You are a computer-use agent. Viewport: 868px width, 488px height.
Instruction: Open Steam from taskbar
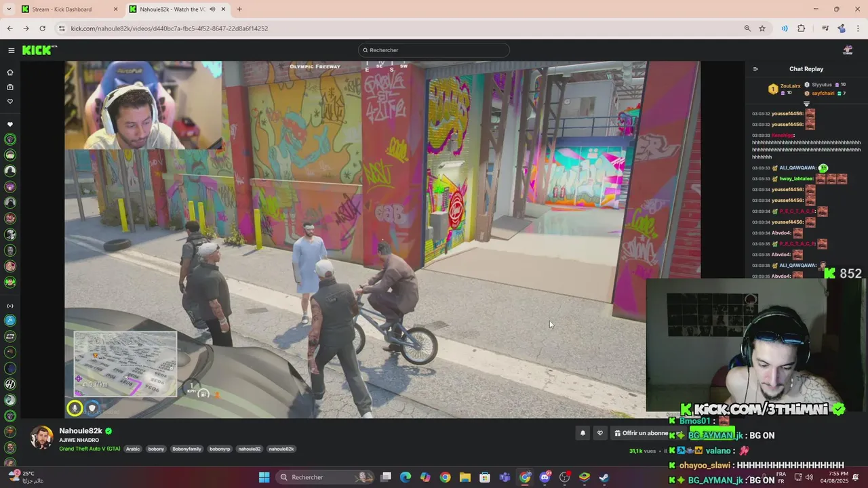click(604, 477)
